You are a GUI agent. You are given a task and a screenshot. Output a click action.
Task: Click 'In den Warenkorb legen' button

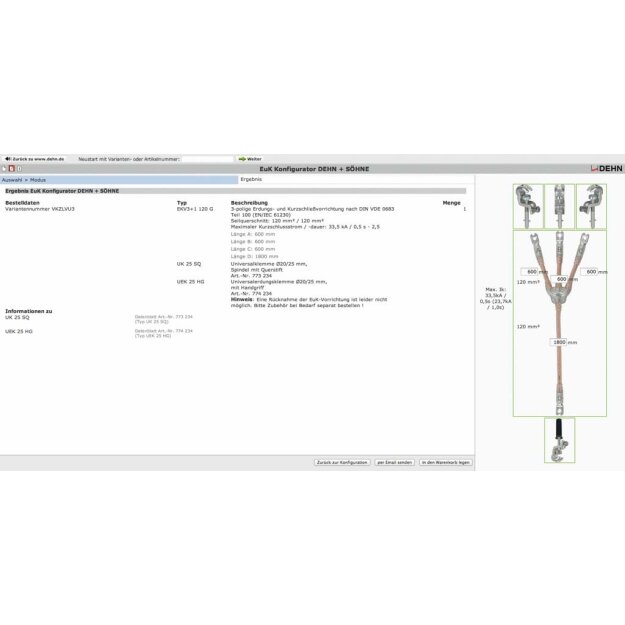pyautogui.click(x=446, y=462)
